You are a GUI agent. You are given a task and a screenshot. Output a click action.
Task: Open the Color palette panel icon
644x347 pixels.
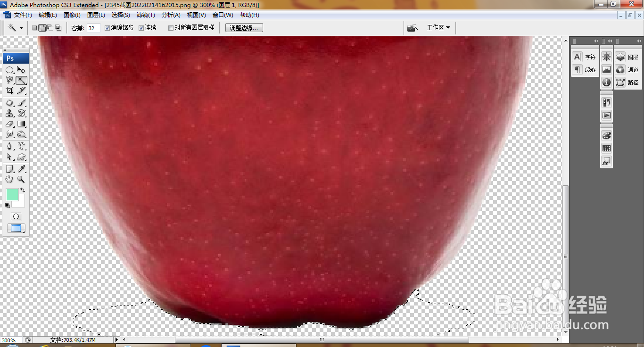607,135
